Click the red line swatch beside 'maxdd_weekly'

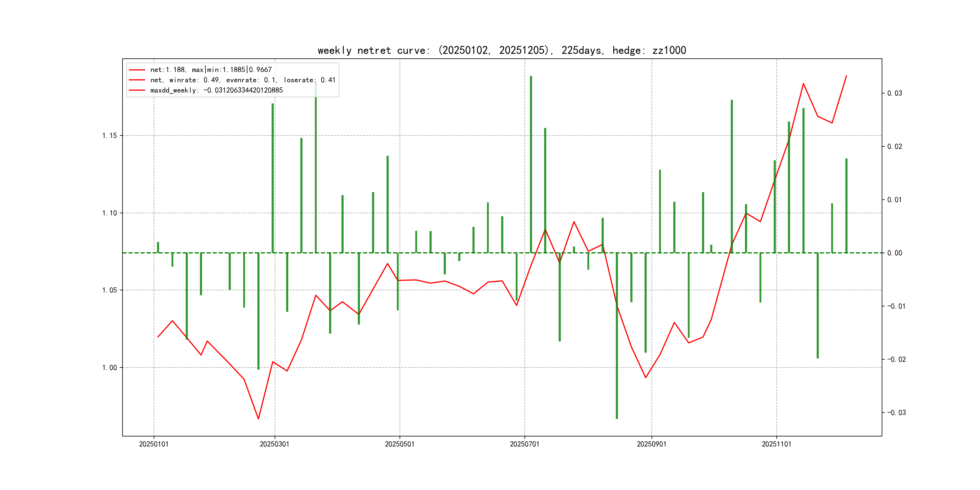(137, 90)
